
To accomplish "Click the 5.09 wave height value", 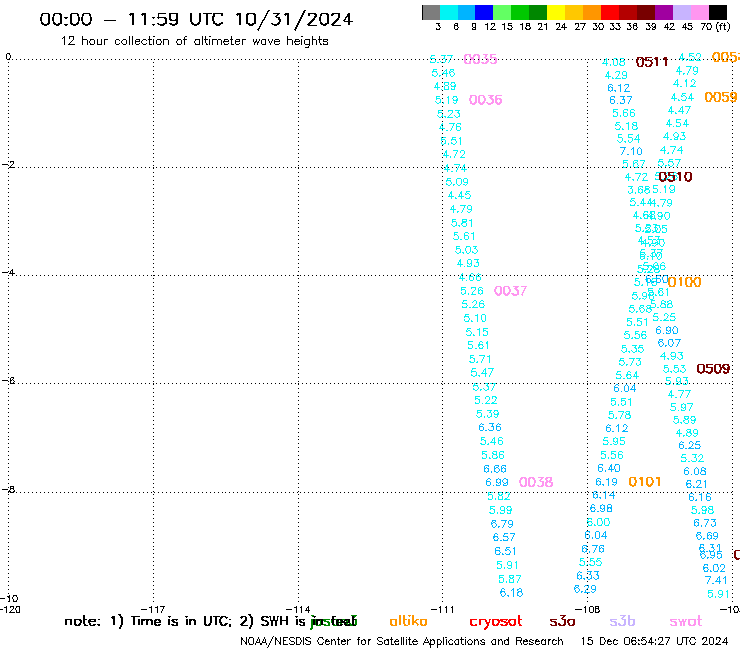I will tap(457, 182).
